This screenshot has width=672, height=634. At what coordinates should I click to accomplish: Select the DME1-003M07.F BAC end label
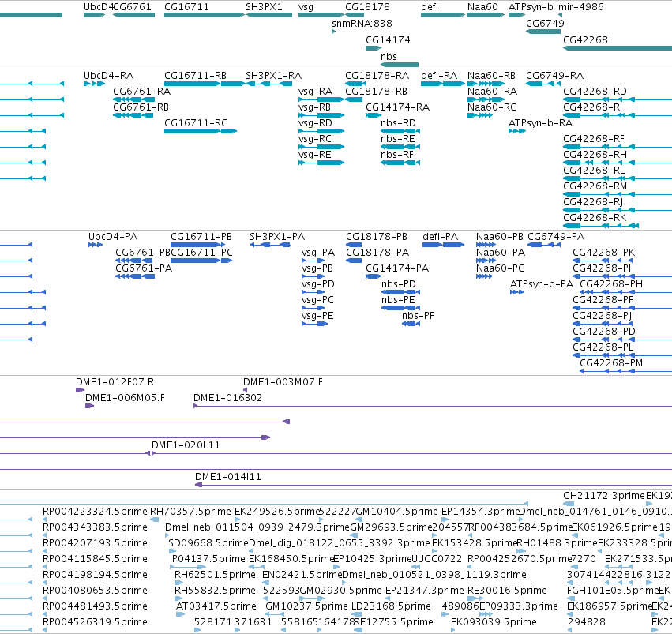(283, 382)
